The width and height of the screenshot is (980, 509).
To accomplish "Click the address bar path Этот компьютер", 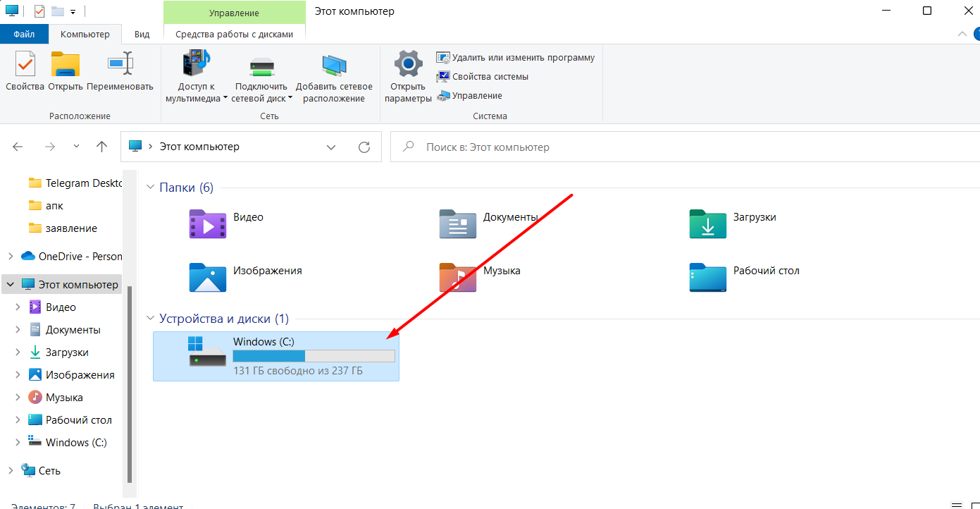I will click(x=199, y=147).
